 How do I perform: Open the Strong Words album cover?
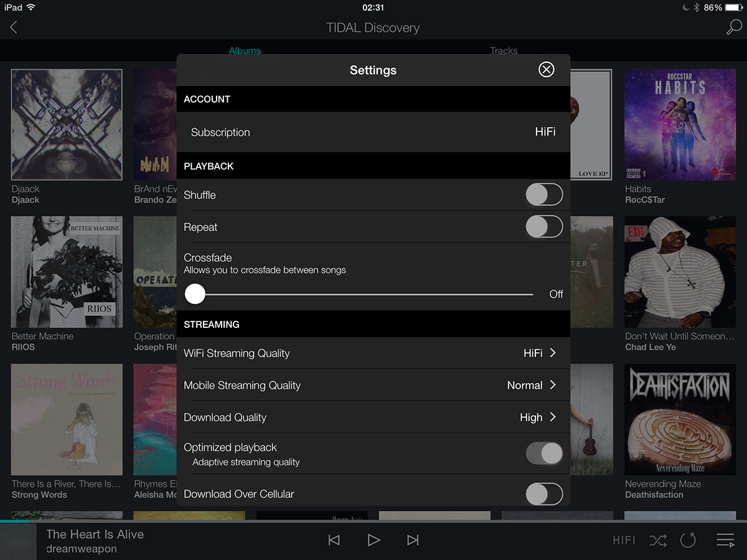point(67,420)
